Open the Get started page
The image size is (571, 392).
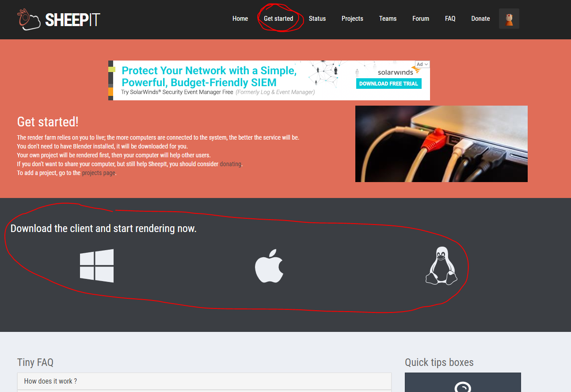click(x=278, y=19)
